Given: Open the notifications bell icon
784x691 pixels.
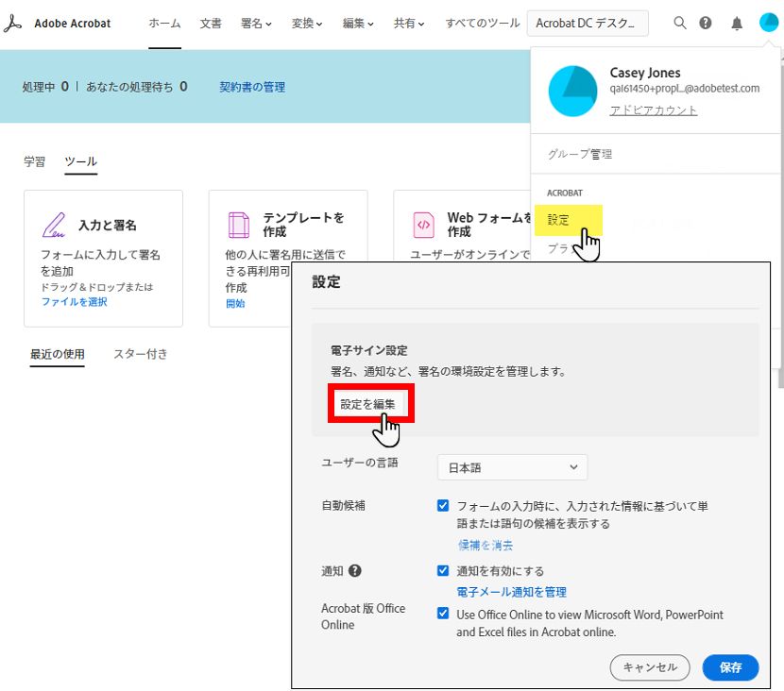Looking at the screenshot, I should point(737,24).
